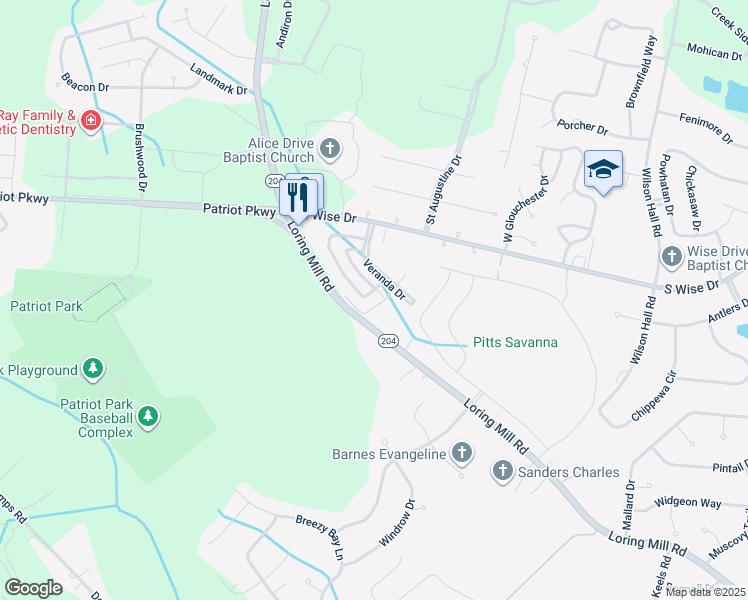Click the 204 route shield near Pitts Savanna
This screenshot has height=600, width=748.
tap(388, 341)
